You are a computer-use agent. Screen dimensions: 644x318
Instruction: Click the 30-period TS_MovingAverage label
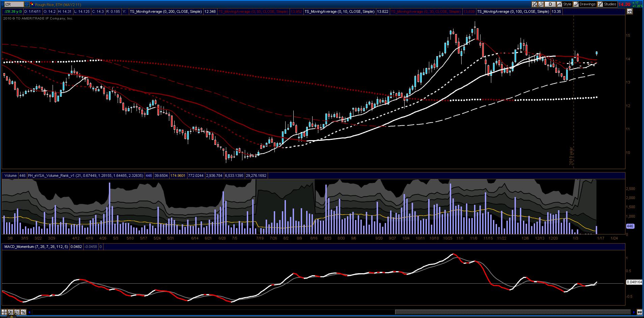(x=426, y=11)
